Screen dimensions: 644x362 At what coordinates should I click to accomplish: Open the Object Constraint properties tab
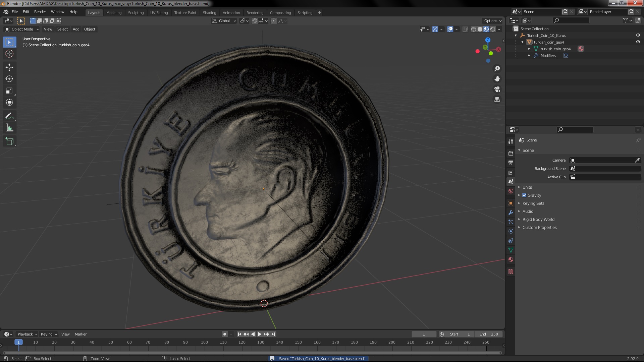point(511,241)
